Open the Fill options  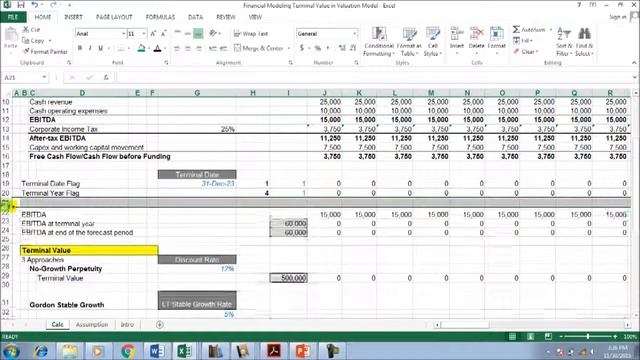tap(522, 40)
